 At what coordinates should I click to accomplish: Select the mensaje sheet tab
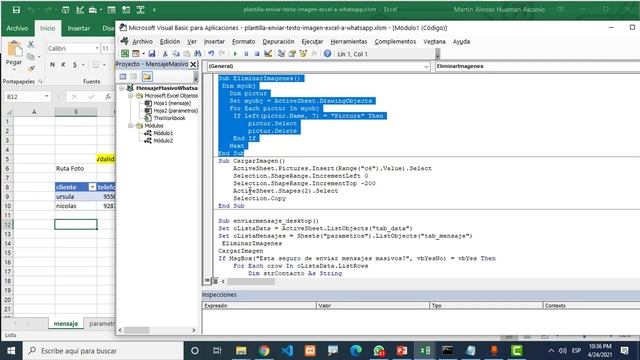click(x=66, y=324)
